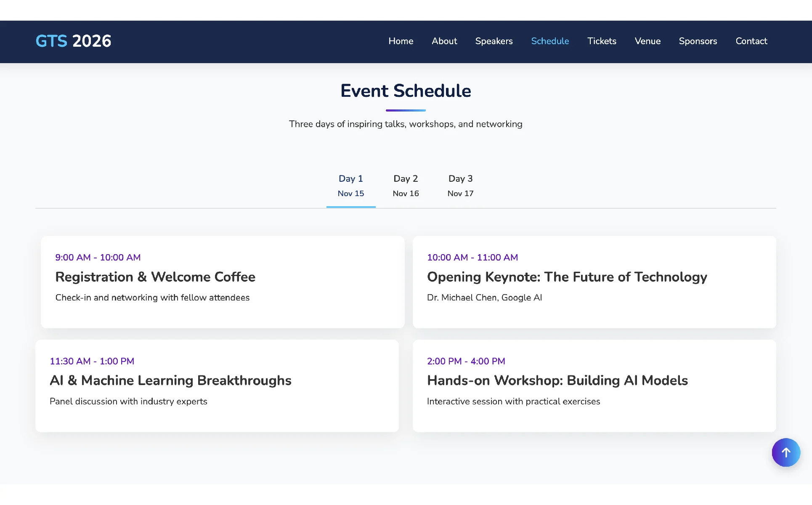Switch to Day 2 Nov 16 tab
Screen dimensions: 812x505
406,186
